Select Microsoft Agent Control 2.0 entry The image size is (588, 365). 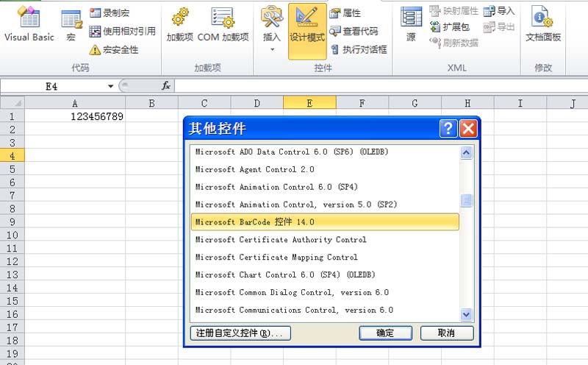325,169
